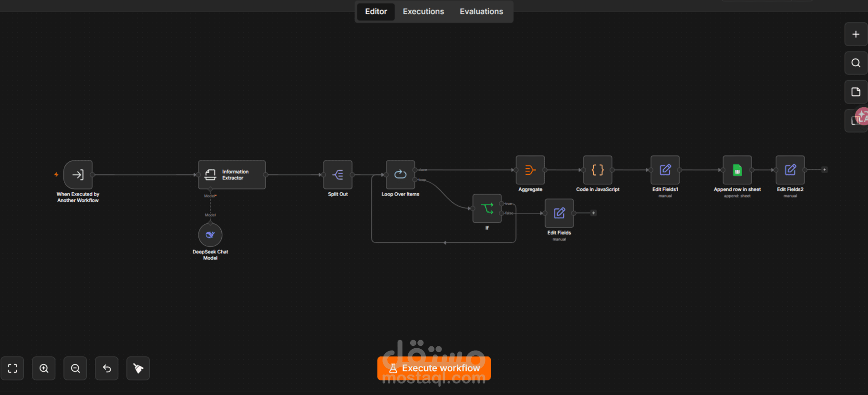
Task: Add a sticky note to the canvas
Action: click(x=856, y=92)
